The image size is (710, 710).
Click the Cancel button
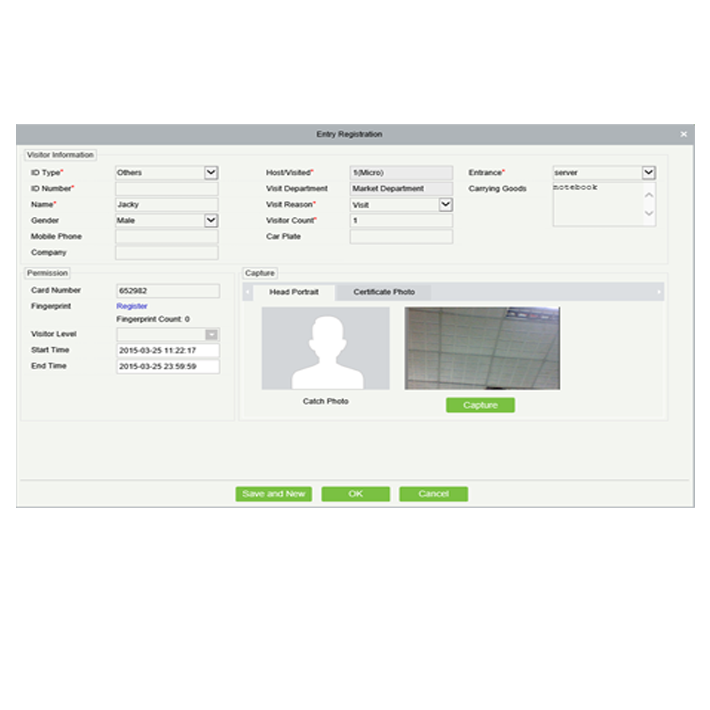(x=433, y=494)
